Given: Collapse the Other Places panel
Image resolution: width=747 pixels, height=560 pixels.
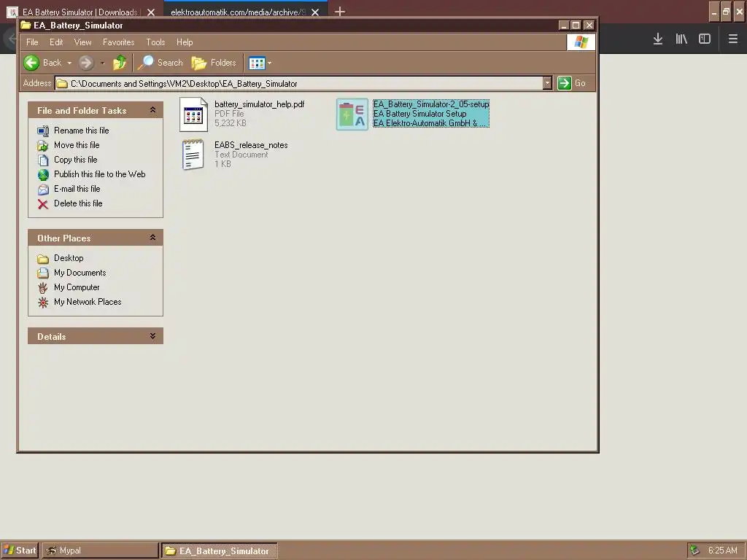Looking at the screenshot, I should [x=152, y=238].
